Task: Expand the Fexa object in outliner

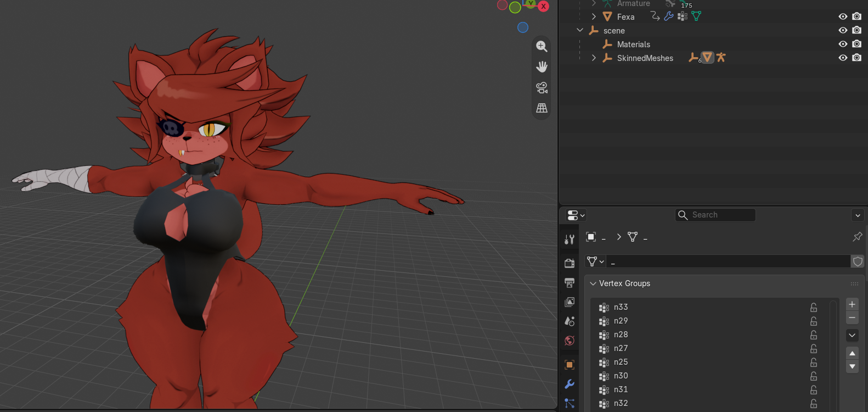Action: tap(594, 16)
